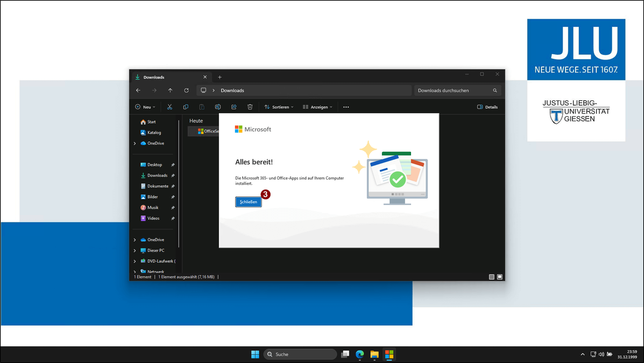Screen dimensions: 644x363
Task: Click the rename icon in toolbar
Action: pyautogui.click(x=218, y=107)
